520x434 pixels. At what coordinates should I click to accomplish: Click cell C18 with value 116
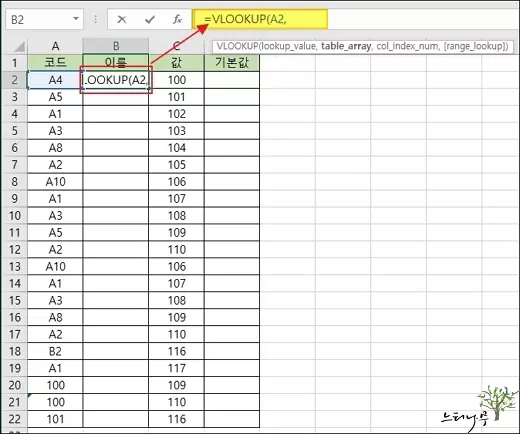tap(177, 351)
